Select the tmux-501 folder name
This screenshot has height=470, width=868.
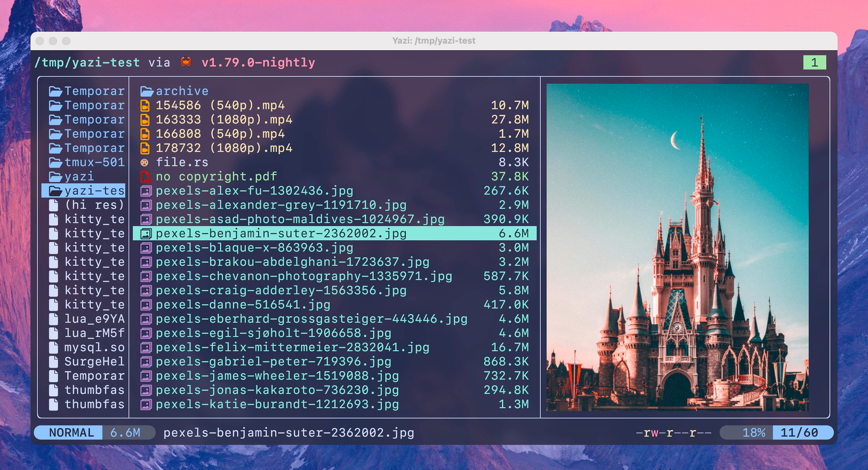94,162
